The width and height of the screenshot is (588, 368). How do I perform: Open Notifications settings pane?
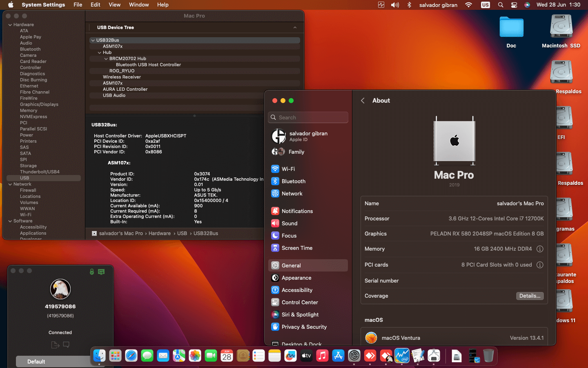(x=308, y=211)
